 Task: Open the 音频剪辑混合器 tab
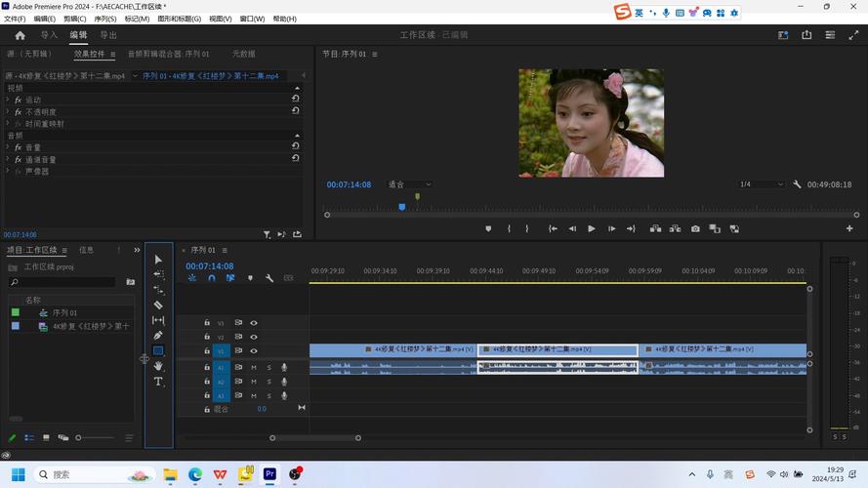tap(168, 54)
